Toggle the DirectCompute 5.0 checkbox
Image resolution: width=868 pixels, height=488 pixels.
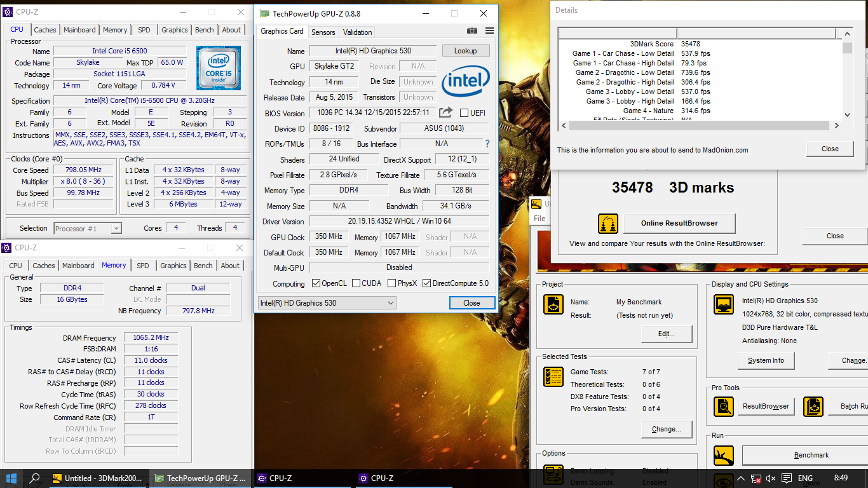coord(426,283)
